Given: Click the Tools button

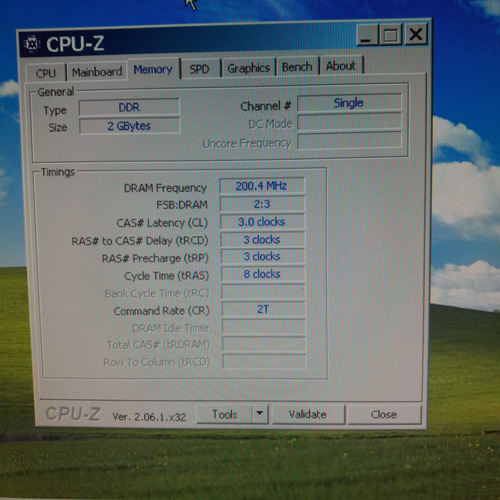Looking at the screenshot, I should (224, 414).
